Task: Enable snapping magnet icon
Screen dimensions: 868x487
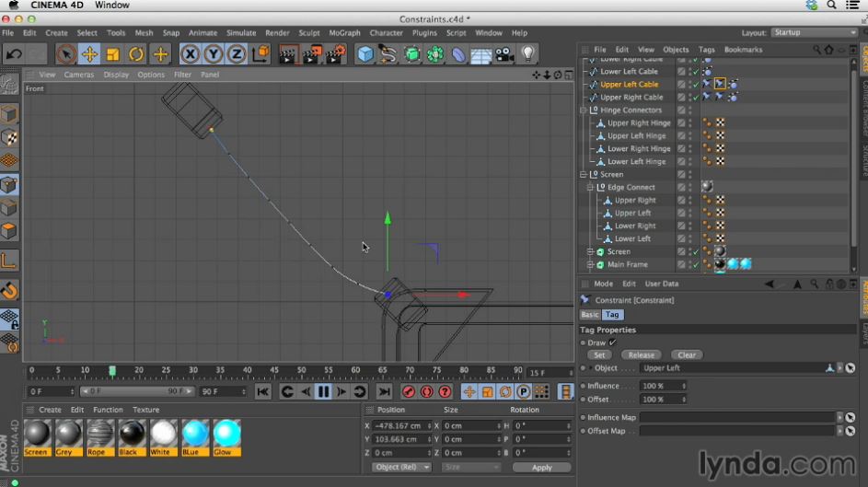Action: (9, 290)
